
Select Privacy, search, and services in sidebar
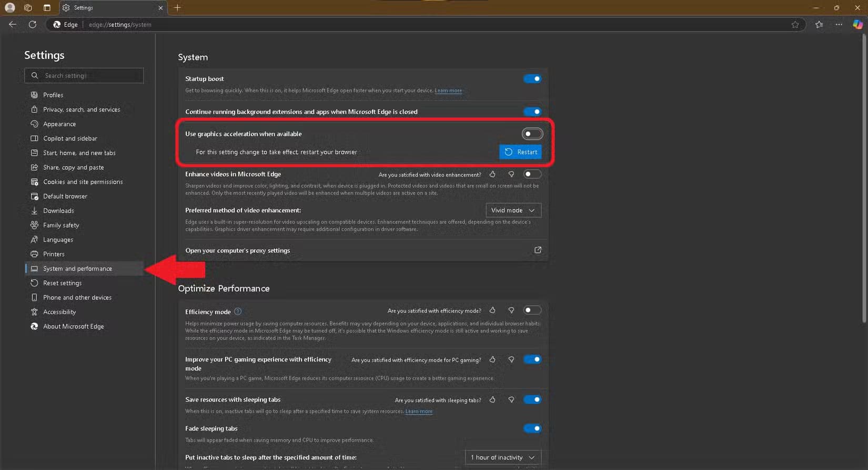point(82,109)
